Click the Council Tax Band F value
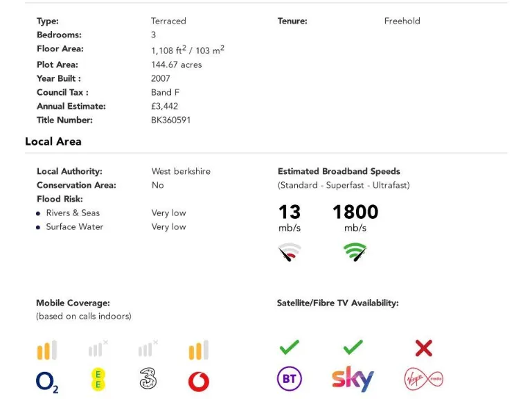The height and width of the screenshot is (399, 532). (166, 92)
